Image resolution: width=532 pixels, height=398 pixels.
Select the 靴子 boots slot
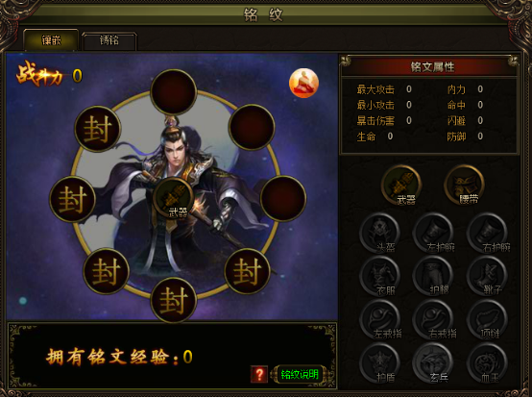(487, 276)
